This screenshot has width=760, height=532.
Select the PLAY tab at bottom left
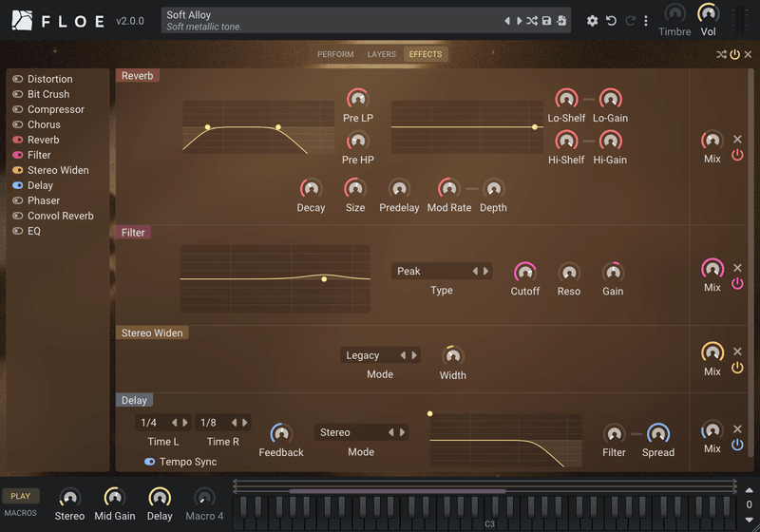[x=20, y=496]
